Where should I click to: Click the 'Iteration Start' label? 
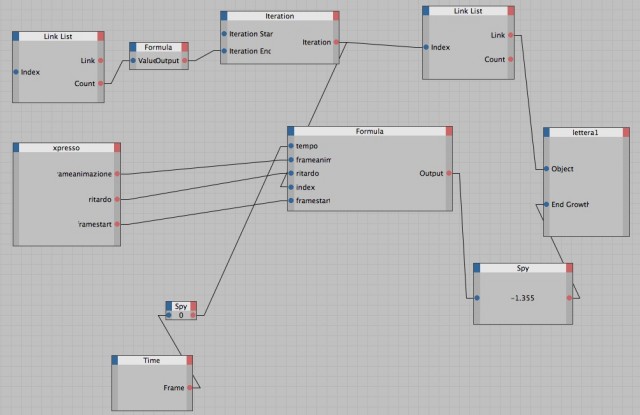pyautogui.click(x=251, y=34)
